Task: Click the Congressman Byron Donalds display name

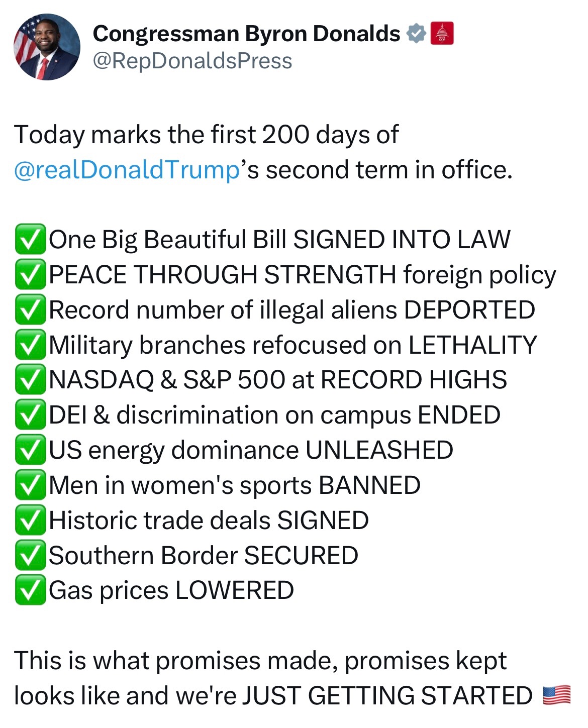Action: 247,34
